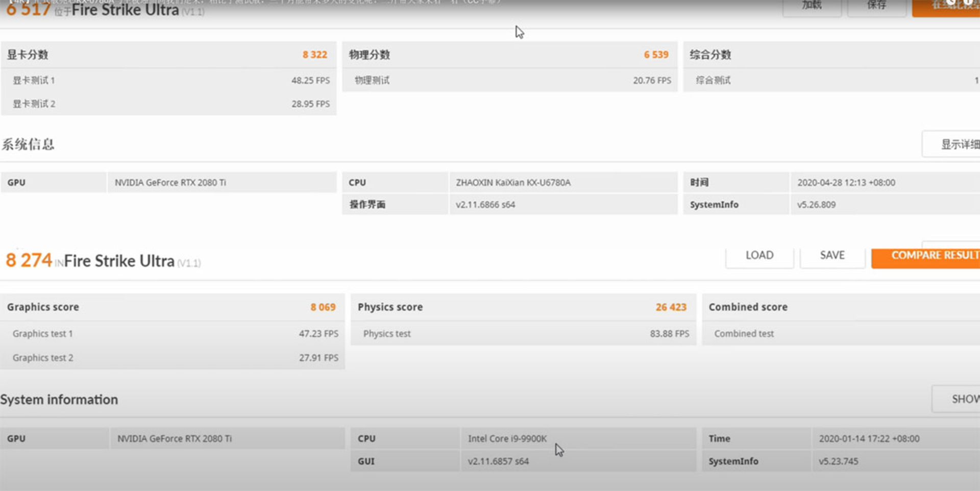Click the SAVE button
This screenshot has height=491, width=980.
[832, 255]
